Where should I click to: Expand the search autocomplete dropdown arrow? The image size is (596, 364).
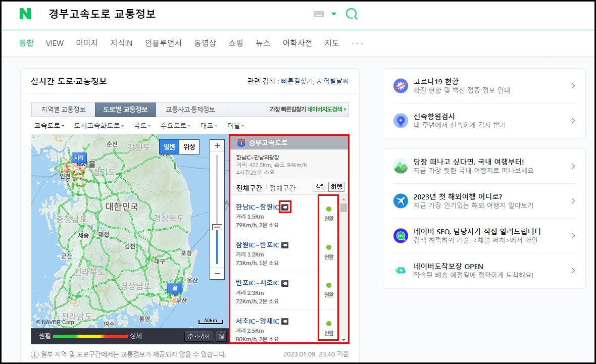(x=334, y=14)
